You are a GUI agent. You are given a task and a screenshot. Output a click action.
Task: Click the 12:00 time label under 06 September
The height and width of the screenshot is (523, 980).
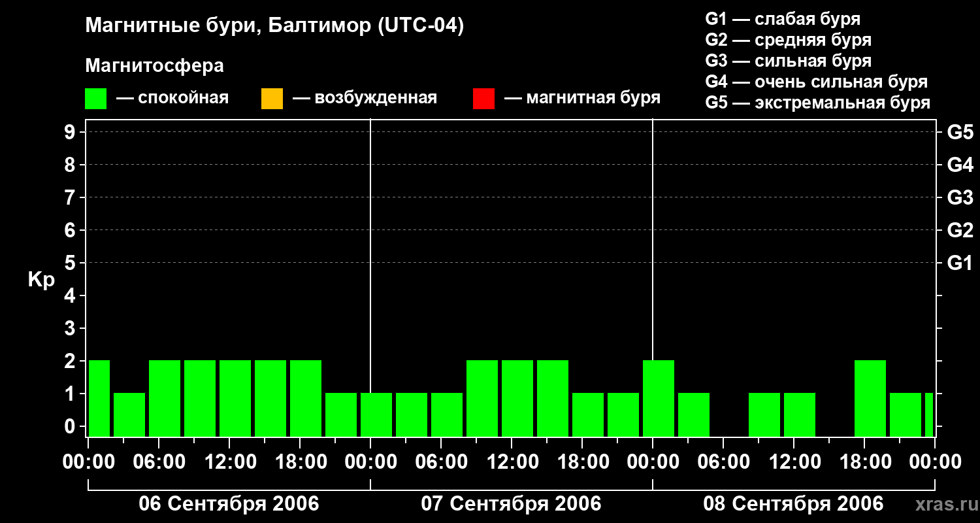click(229, 462)
